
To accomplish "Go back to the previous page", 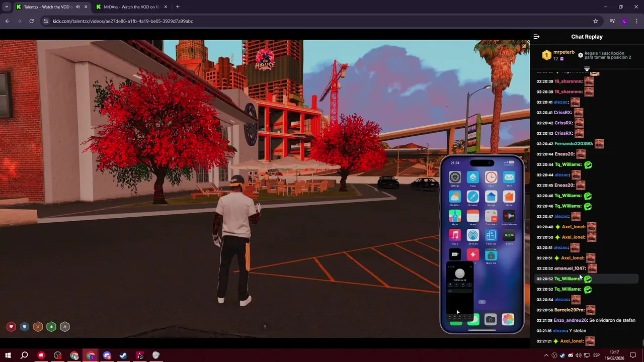I will click(x=7, y=21).
